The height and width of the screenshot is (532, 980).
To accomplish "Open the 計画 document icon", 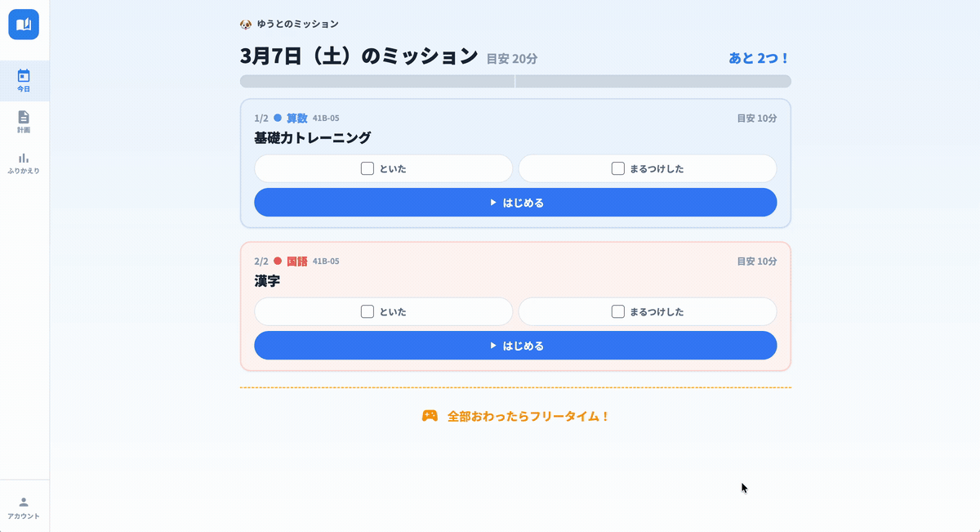I will 24,123.
